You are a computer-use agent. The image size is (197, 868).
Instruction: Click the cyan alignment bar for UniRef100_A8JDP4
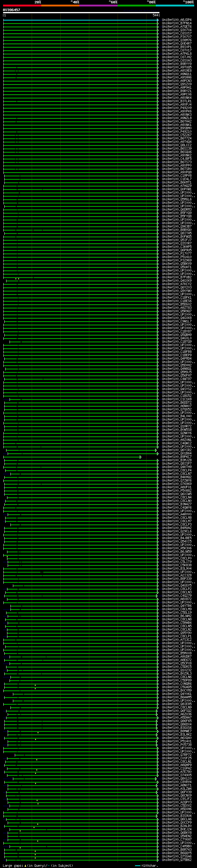tap(81, 20)
